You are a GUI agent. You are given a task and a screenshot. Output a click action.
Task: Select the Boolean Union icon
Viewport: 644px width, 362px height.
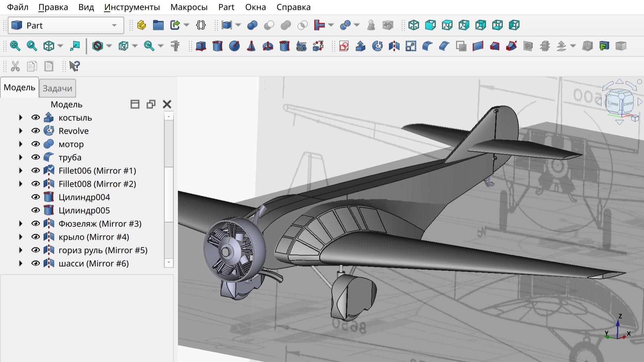(286, 25)
